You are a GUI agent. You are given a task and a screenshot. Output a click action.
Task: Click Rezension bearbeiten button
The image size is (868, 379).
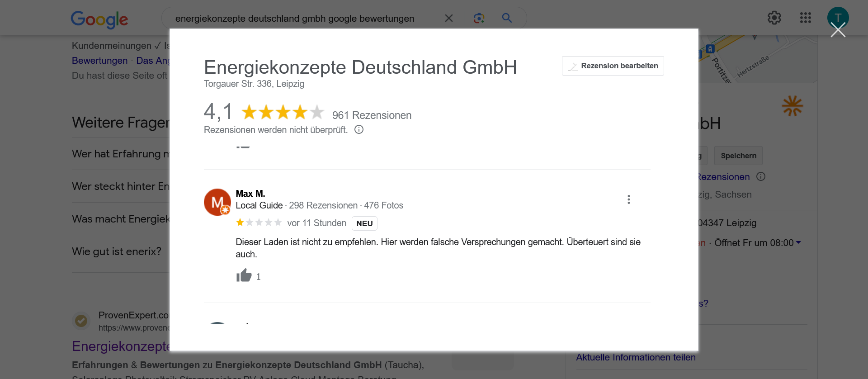click(613, 66)
